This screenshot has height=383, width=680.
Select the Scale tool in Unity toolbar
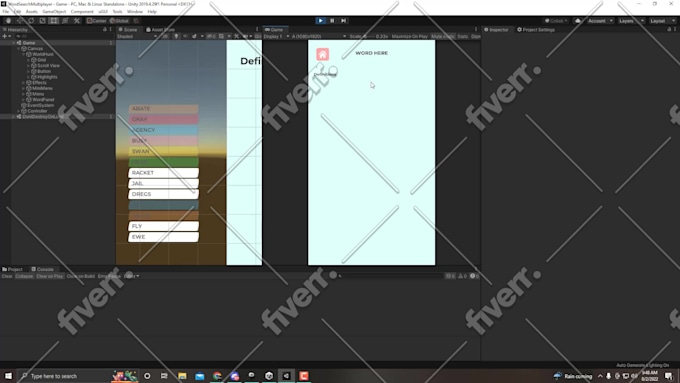click(x=42, y=21)
